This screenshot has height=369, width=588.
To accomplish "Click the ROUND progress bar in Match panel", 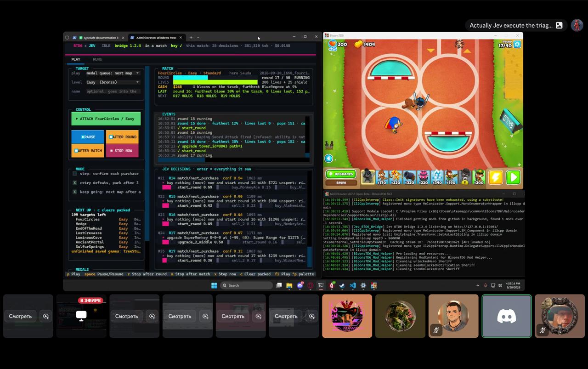I will pyautogui.click(x=215, y=78).
